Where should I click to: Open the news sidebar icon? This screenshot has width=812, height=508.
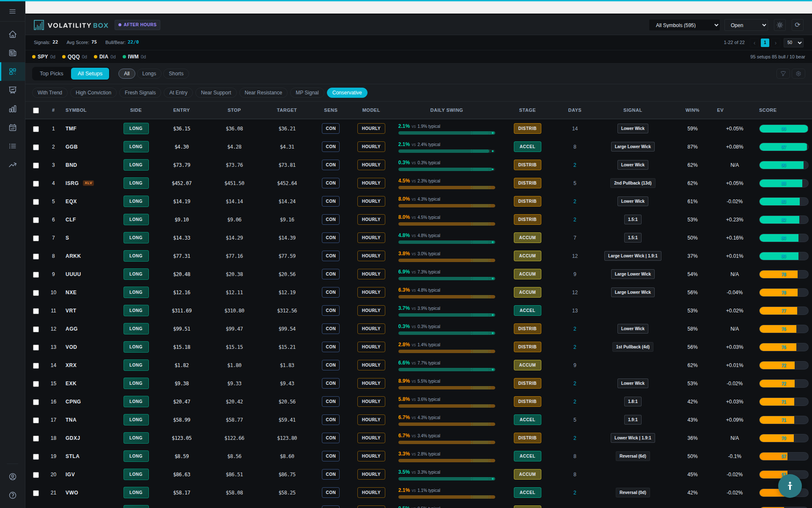tap(13, 53)
